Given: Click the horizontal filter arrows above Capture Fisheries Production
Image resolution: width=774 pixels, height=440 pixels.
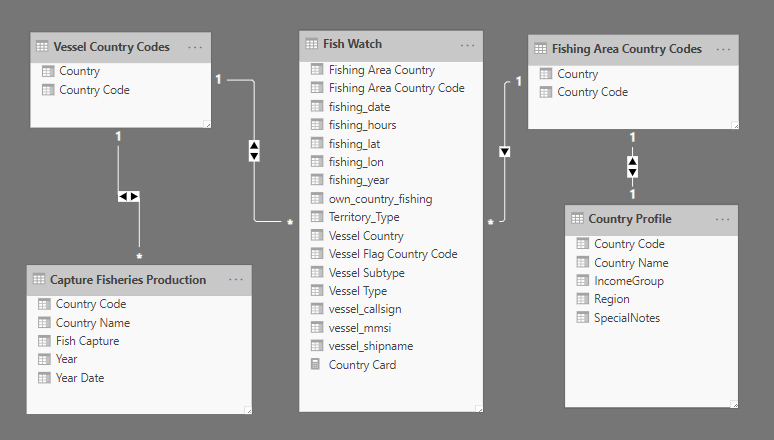Looking at the screenshot, I should [x=129, y=196].
